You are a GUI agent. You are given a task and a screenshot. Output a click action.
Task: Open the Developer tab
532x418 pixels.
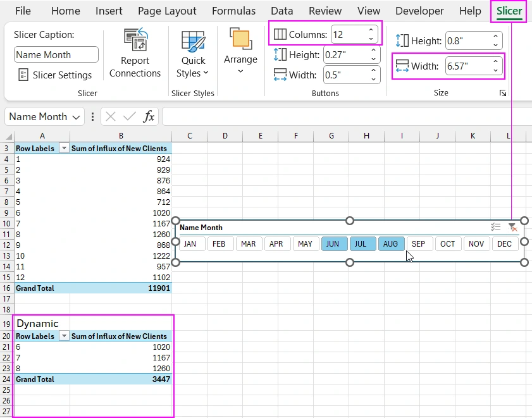[x=419, y=11]
